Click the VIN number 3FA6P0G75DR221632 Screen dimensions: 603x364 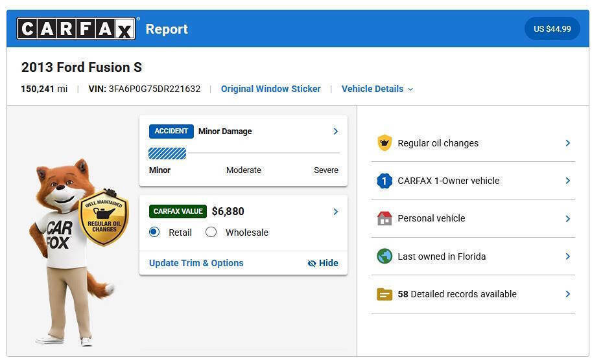pos(154,89)
